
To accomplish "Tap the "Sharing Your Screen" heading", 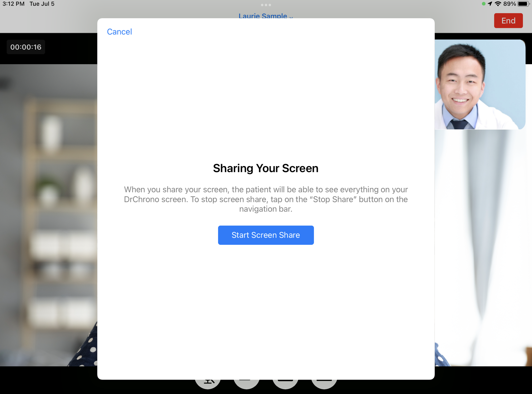I will pos(266,168).
